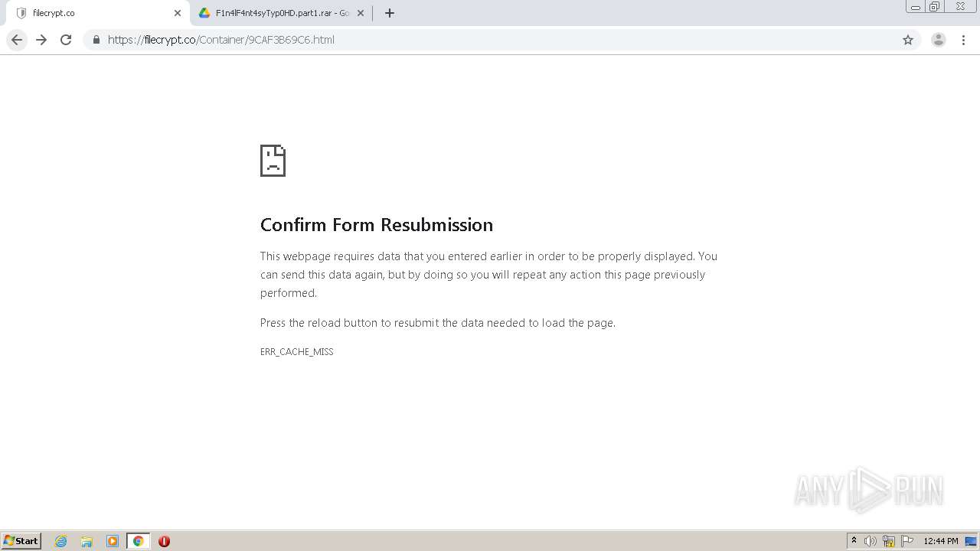Open the Action Center flag icon
980x551 pixels.
(907, 541)
